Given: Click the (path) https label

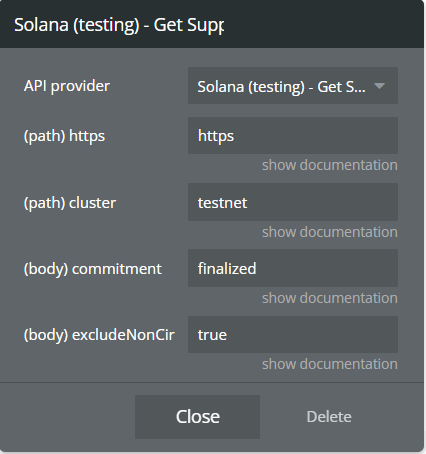Looking at the screenshot, I should point(64,136).
